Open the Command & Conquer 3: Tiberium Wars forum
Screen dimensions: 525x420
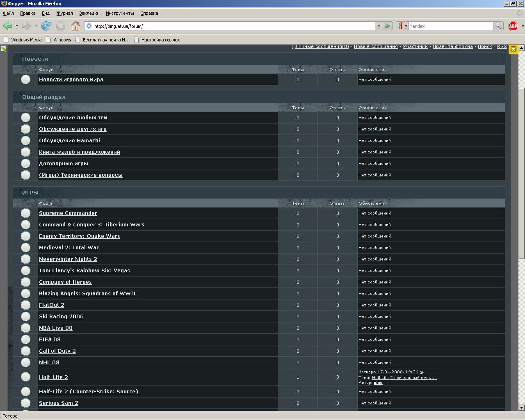[x=91, y=225]
